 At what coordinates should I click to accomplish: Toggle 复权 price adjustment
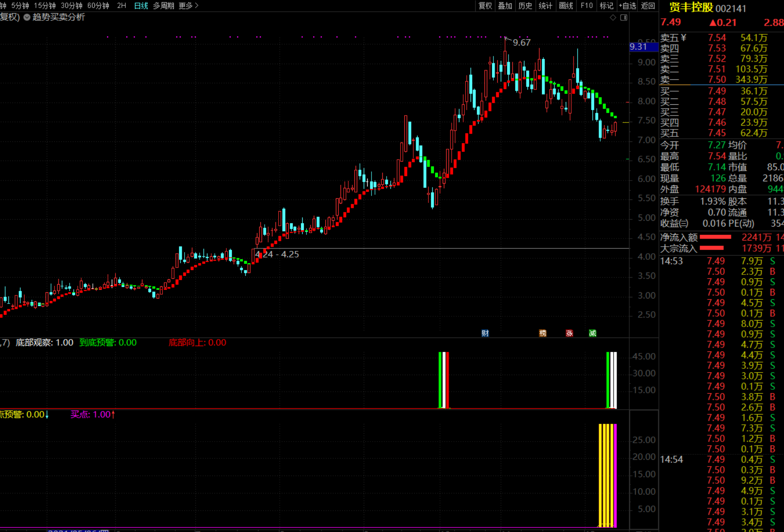[x=485, y=5]
